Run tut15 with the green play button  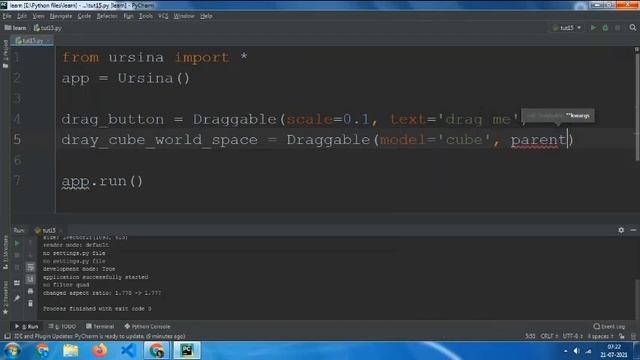(593, 28)
